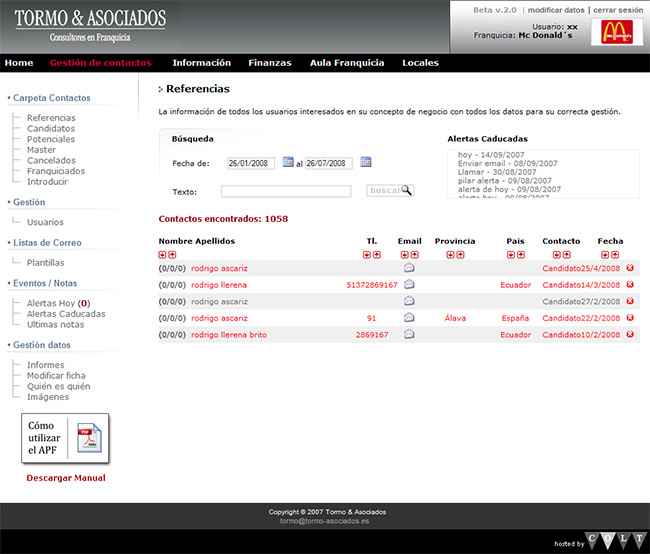Click the Descargar Manual link
Image resolution: width=650 pixels, height=554 pixels.
(65, 478)
